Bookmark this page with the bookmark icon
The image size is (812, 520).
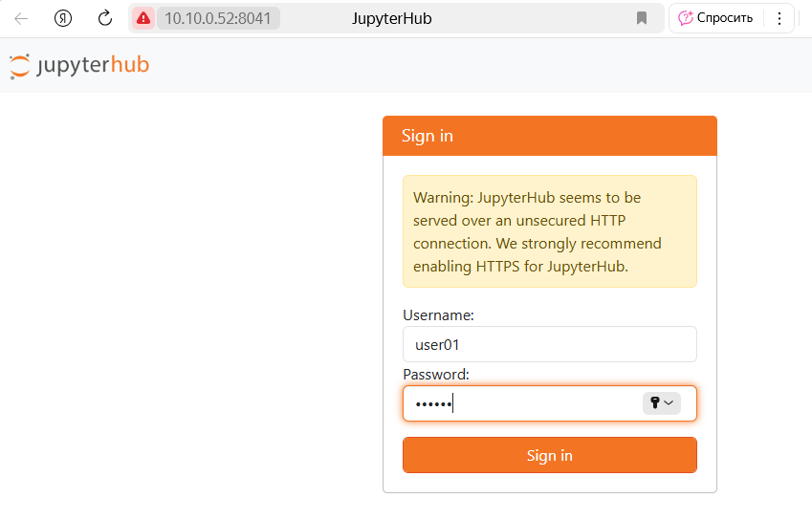[x=642, y=18]
